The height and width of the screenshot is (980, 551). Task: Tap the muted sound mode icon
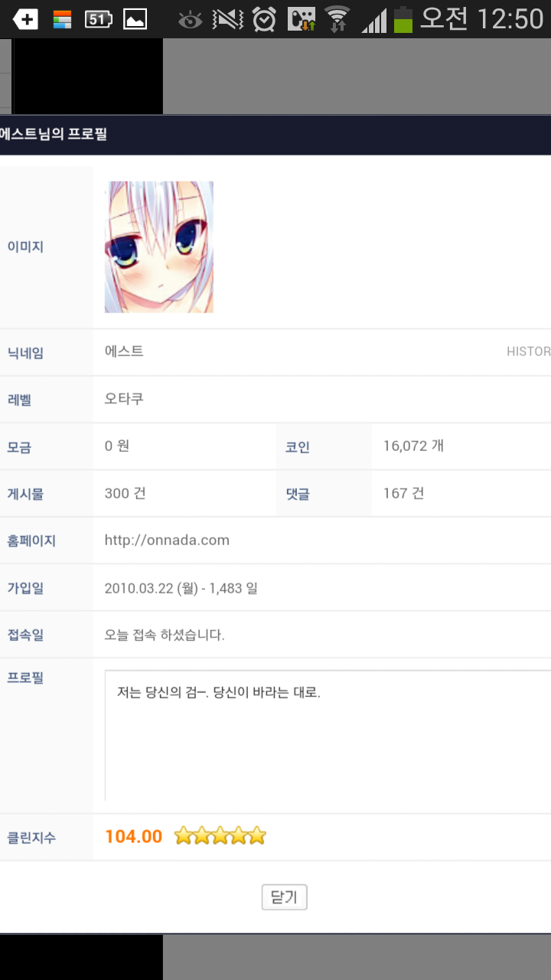tap(227, 19)
